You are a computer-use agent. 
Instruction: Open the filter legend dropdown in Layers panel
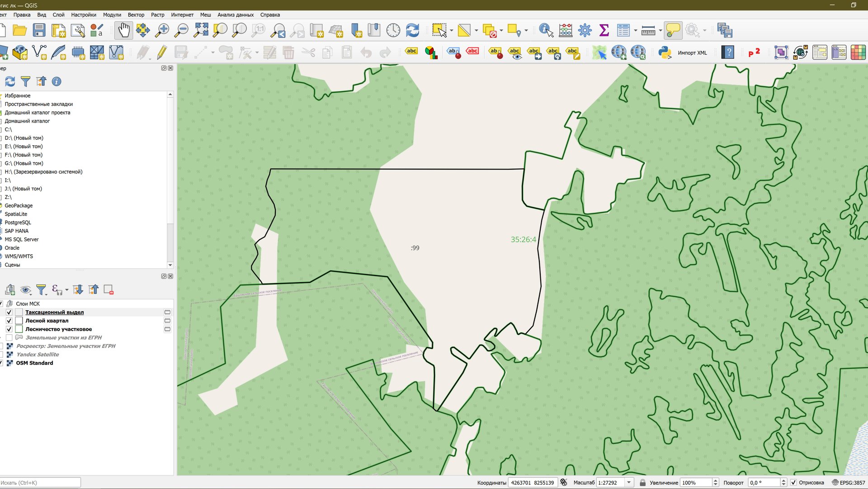click(x=41, y=289)
